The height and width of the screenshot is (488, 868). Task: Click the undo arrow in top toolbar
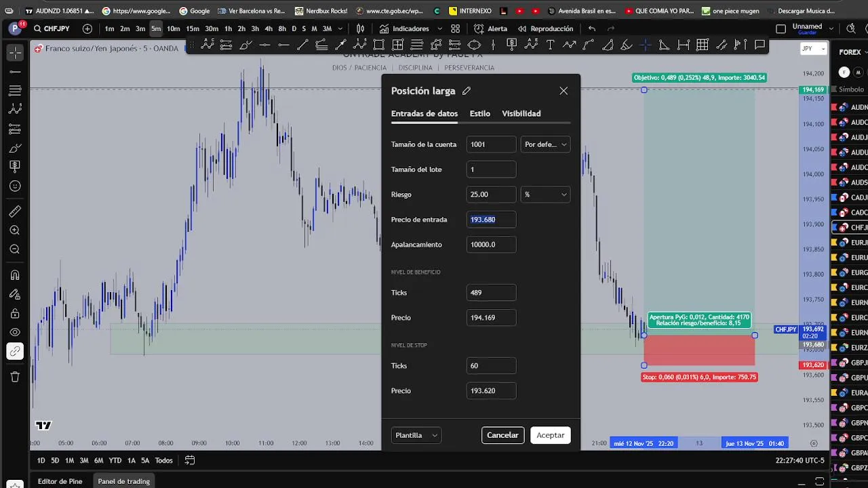(592, 28)
